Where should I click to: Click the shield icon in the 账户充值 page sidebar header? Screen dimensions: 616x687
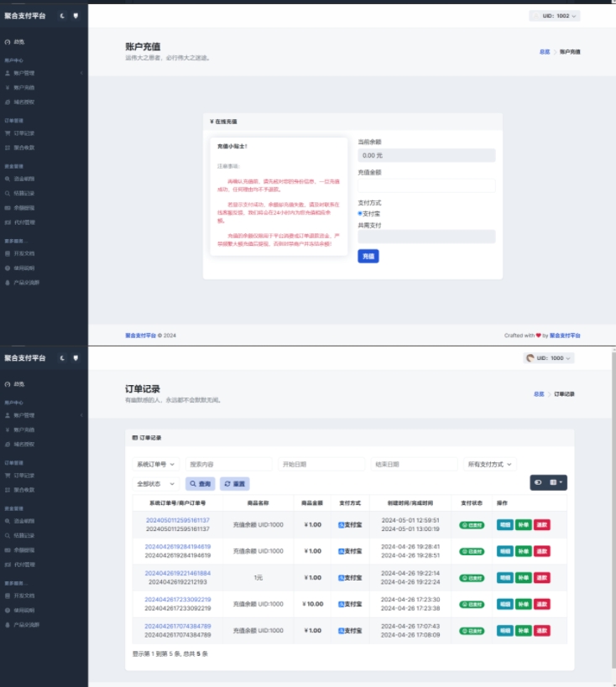76,16
